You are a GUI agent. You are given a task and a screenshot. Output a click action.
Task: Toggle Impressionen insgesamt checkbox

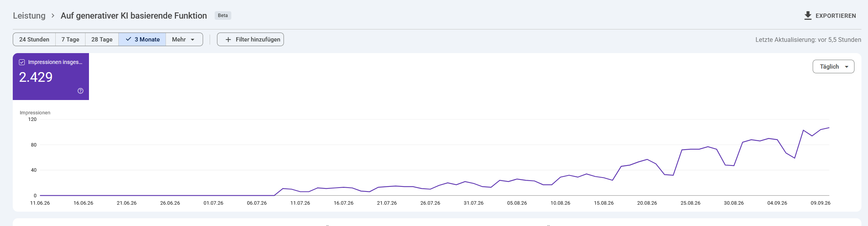pos(22,62)
